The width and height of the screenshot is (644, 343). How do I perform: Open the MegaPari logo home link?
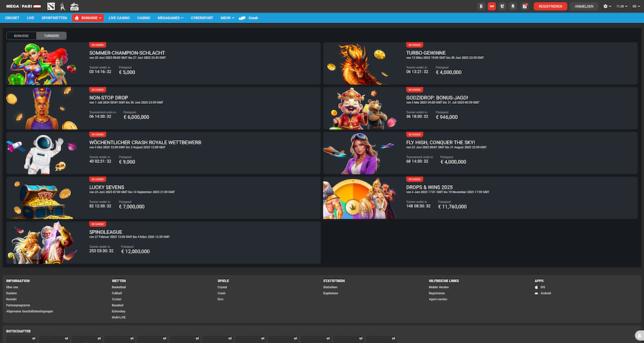[x=23, y=6]
